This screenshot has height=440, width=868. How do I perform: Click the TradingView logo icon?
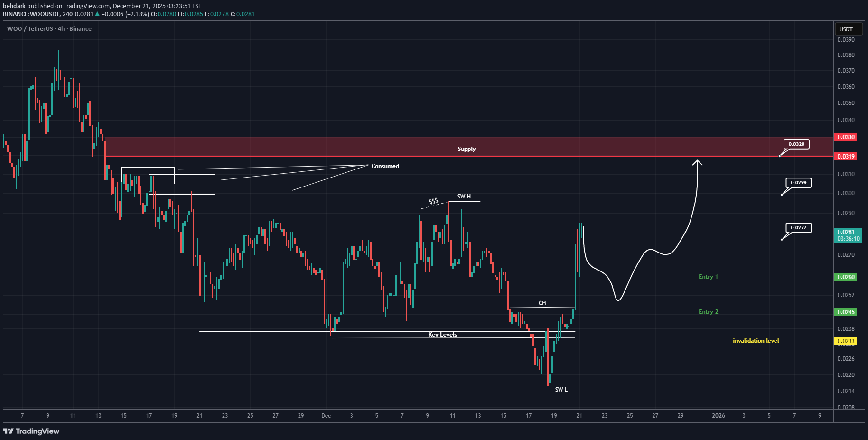coord(8,431)
